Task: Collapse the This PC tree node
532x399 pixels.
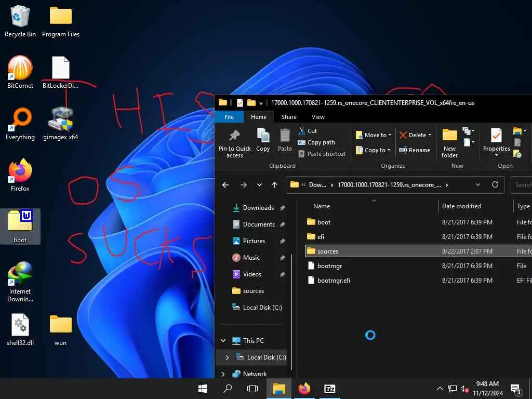Action: point(223,340)
